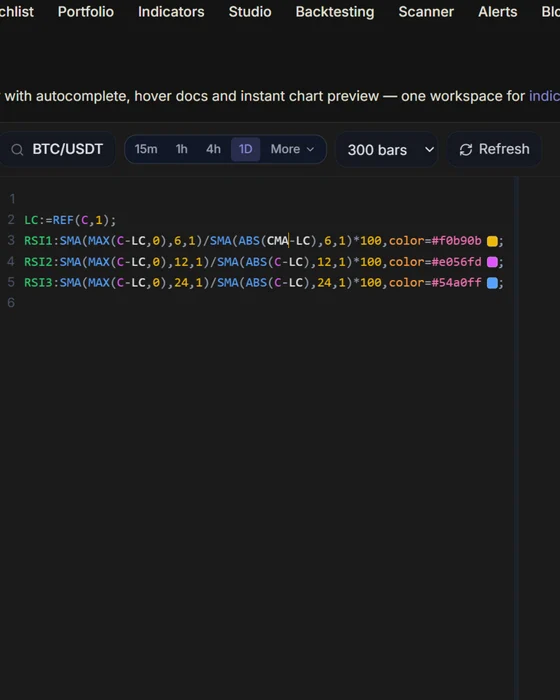Place cursor on RSI2 label text
Screen dimensions: 560x700
click(38, 262)
